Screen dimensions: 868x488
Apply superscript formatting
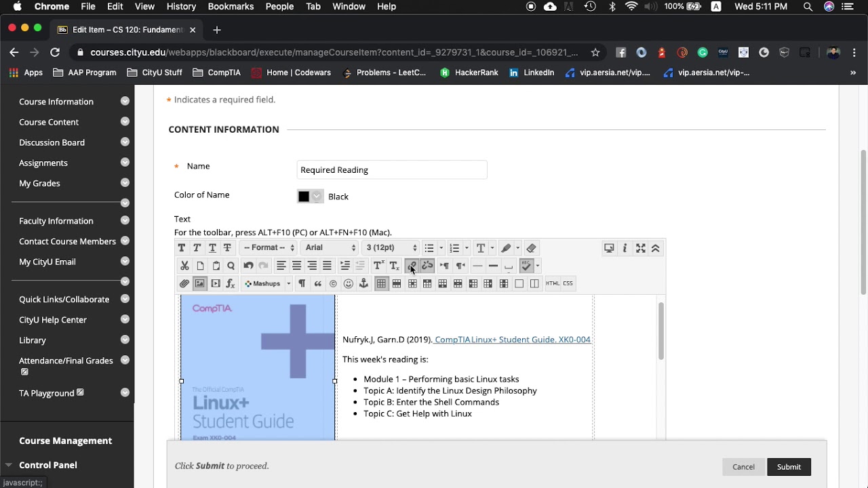click(378, 266)
